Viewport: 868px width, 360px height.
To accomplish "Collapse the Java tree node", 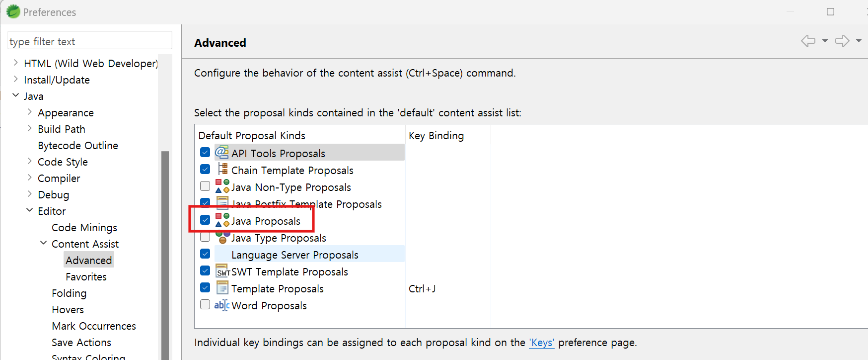I will (16, 95).
